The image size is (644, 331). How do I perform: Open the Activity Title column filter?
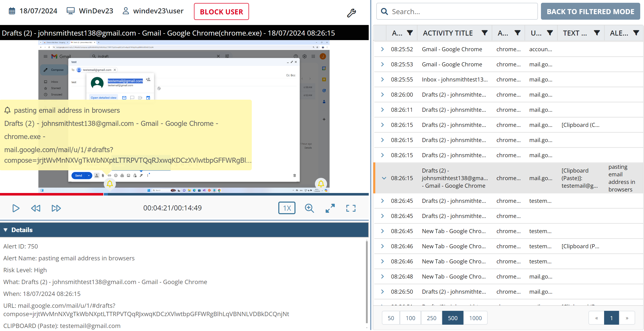coord(484,33)
